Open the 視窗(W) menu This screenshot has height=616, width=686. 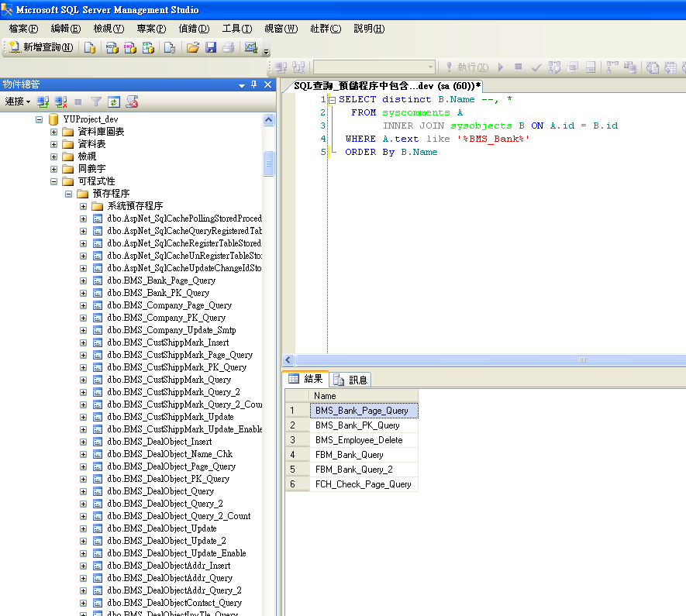click(281, 29)
